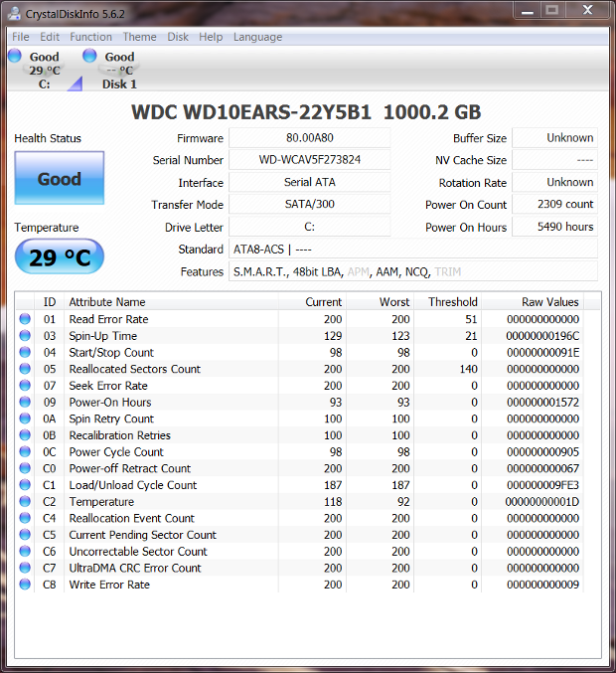
Task: Open the Theme menu
Action: click(x=139, y=37)
